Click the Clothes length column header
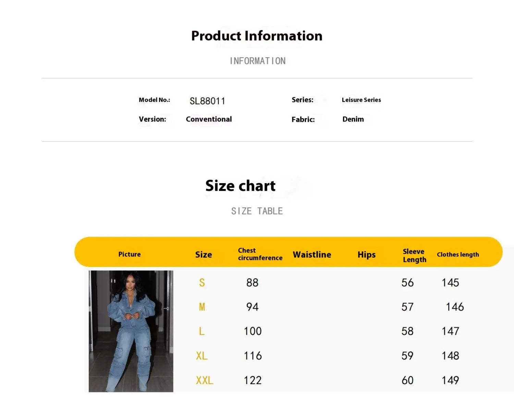Viewport: 514px width, 420px height. click(458, 255)
